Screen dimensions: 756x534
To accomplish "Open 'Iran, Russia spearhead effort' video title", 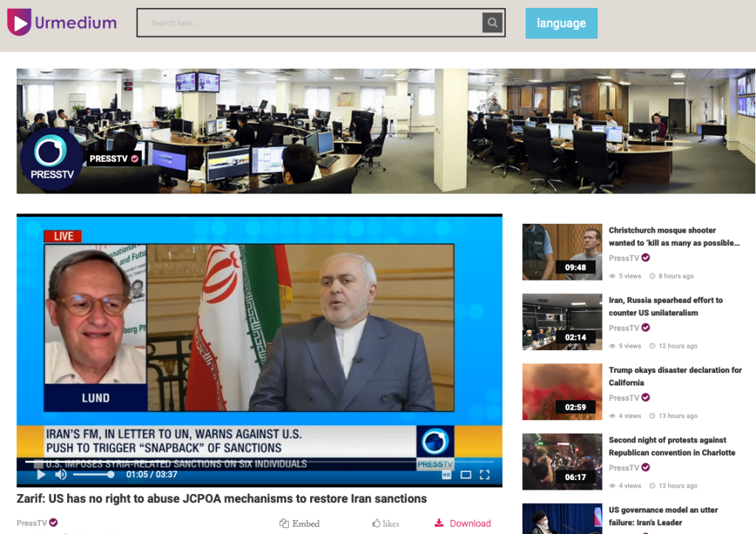I will (665, 307).
